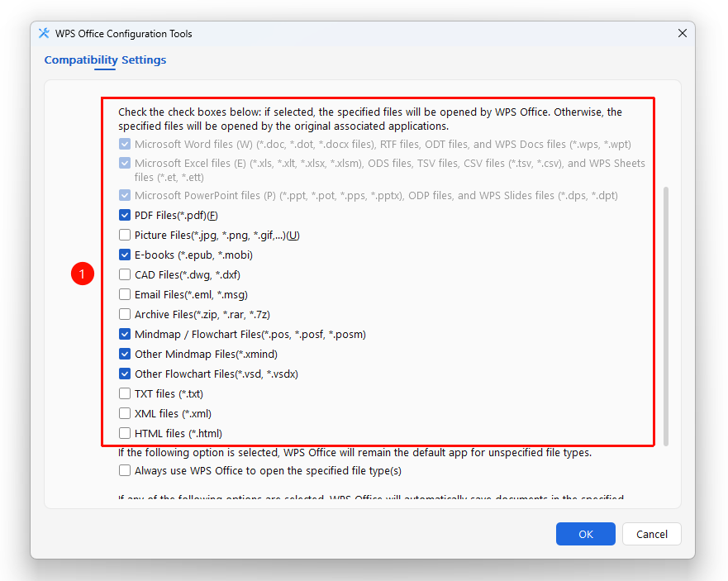This screenshot has width=728, height=581.
Task: Enable Picture Files association checkbox
Action: coord(125,235)
